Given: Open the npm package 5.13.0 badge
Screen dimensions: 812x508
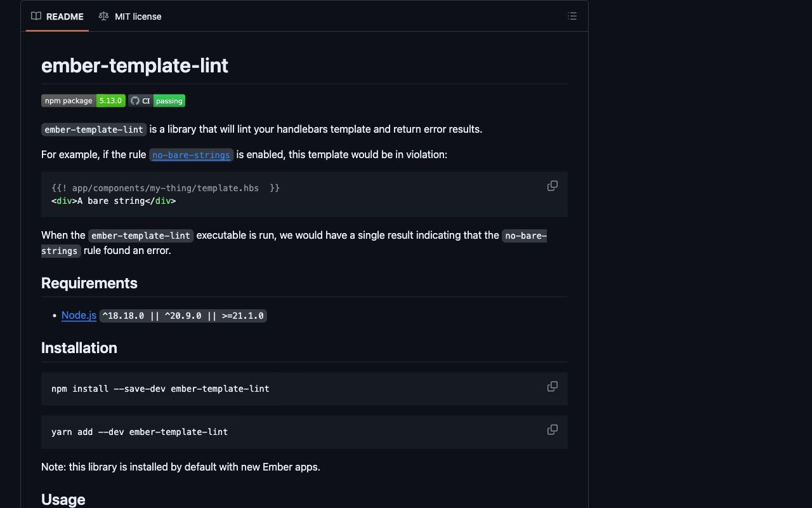Looking at the screenshot, I should coord(83,101).
